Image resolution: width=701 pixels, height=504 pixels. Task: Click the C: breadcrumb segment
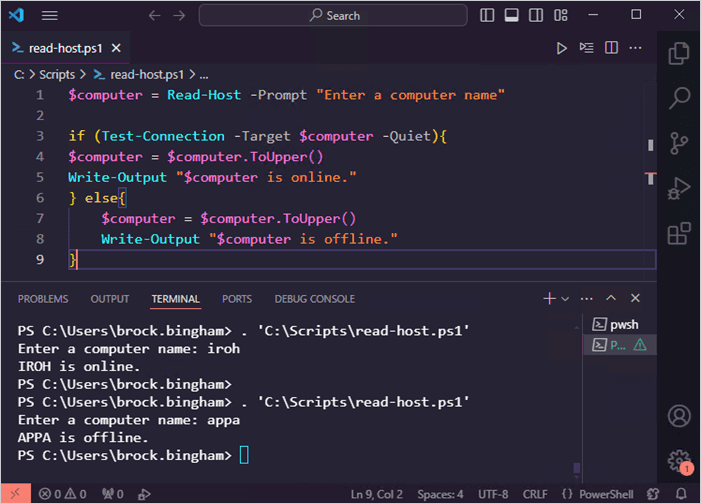[19, 75]
